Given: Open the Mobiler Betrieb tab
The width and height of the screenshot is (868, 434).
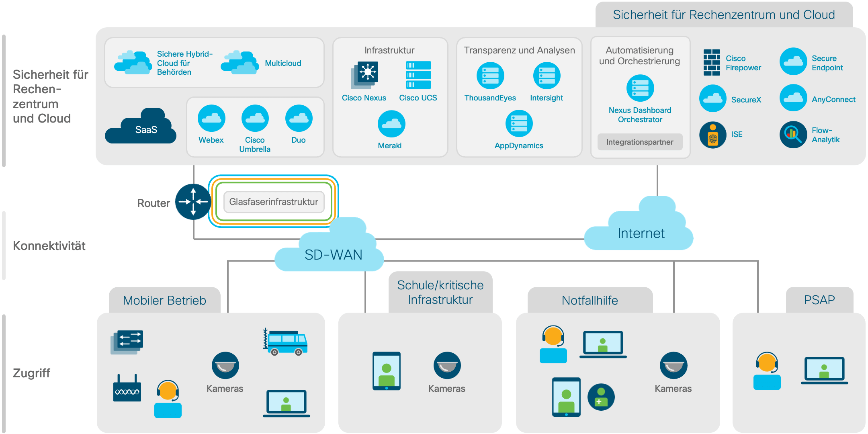Looking at the screenshot, I should pos(165,300).
